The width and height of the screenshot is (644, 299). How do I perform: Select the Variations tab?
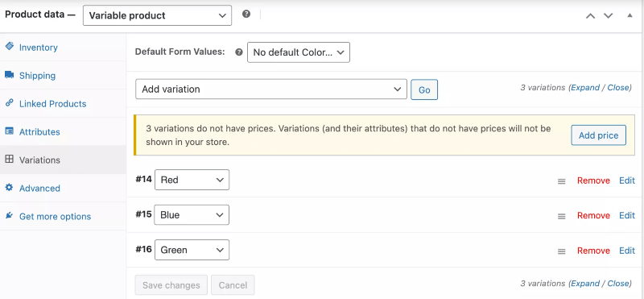click(x=63, y=160)
